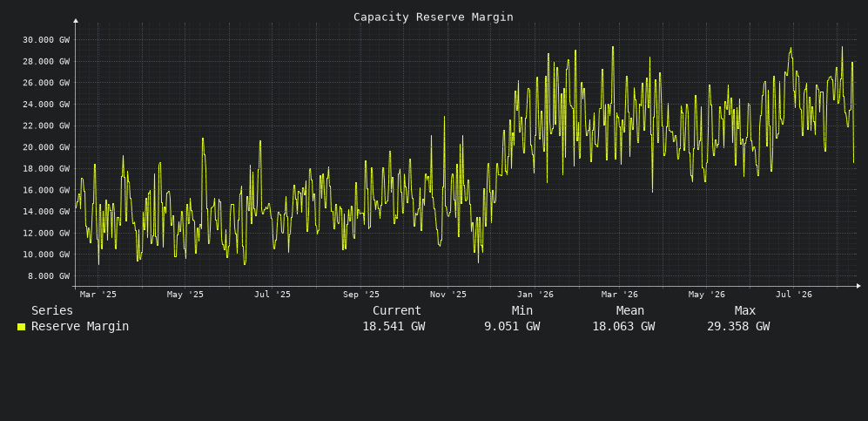
Task: Select the Reserve Margin series label
Action: click(x=80, y=326)
